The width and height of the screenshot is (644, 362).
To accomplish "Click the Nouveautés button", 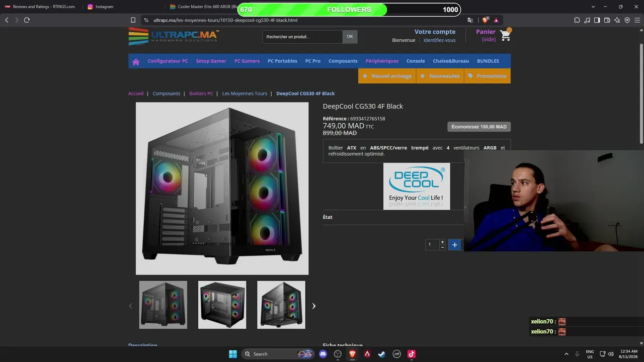I will click(440, 76).
